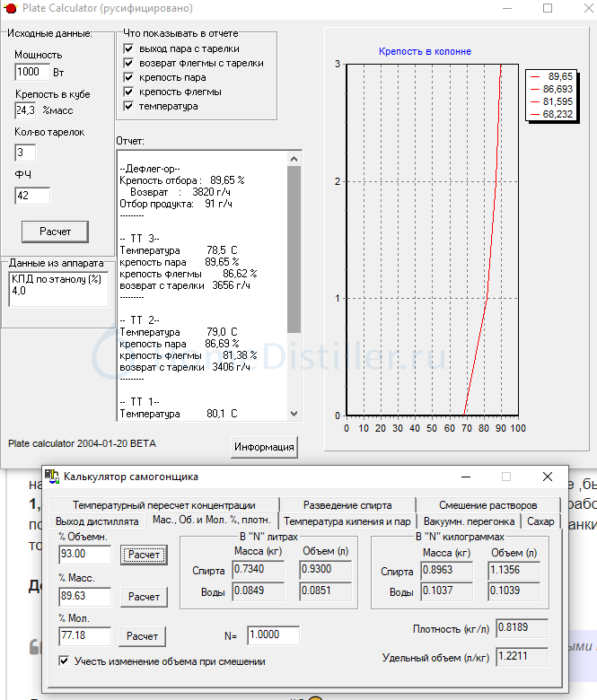This screenshot has width=597, height=700.
Task: Click the '-- ТТ 2--' report heading
Action: point(139,320)
